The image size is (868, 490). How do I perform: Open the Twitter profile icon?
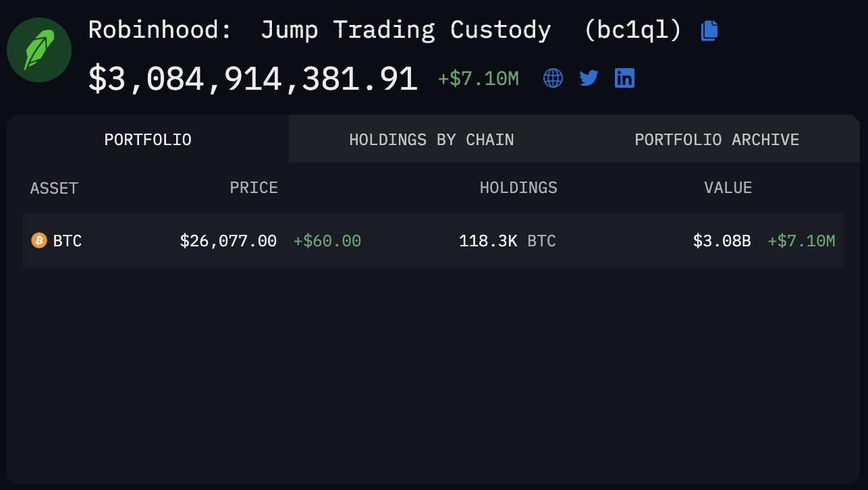click(x=589, y=78)
